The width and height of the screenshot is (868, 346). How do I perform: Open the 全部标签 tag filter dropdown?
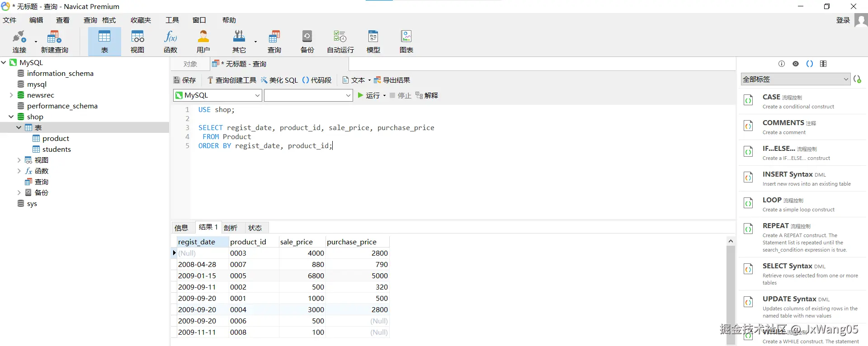(x=796, y=79)
